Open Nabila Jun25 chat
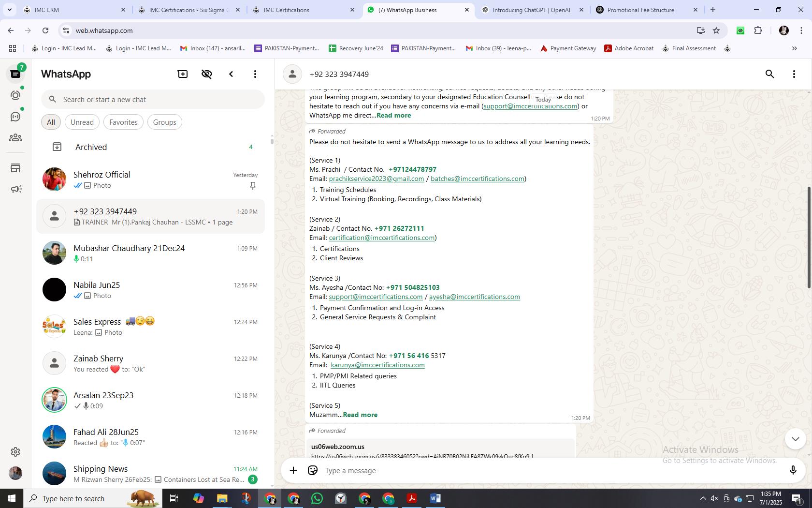The height and width of the screenshot is (508, 812). [x=150, y=290]
